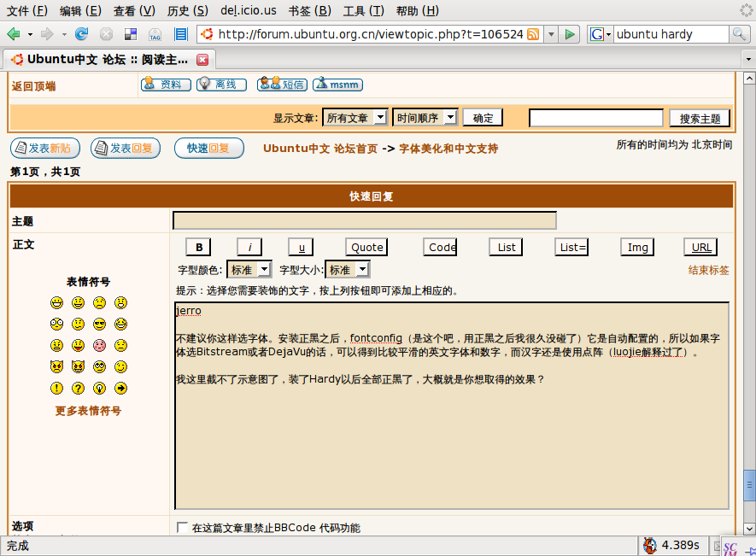Screen dimensions: 756x556
Task: Expand the URL address history dropdown
Action: tap(551, 34)
